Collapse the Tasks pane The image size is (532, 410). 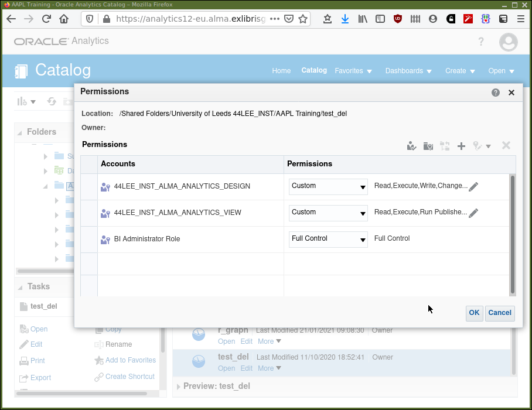tap(20, 287)
